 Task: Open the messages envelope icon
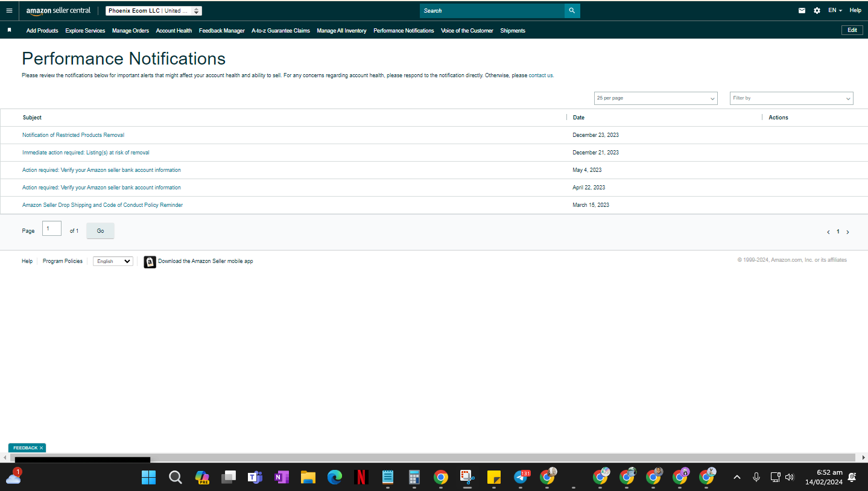pos(802,11)
